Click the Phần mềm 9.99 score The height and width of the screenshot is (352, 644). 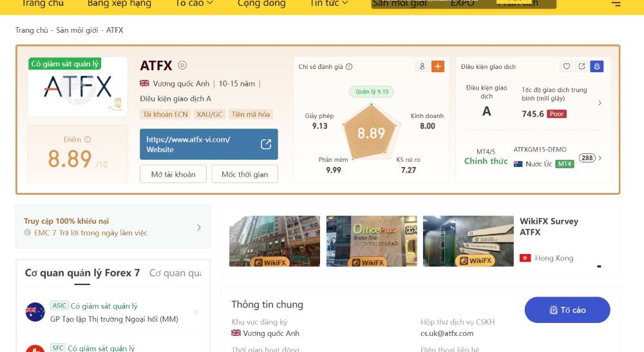pyautogui.click(x=333, y=165)
